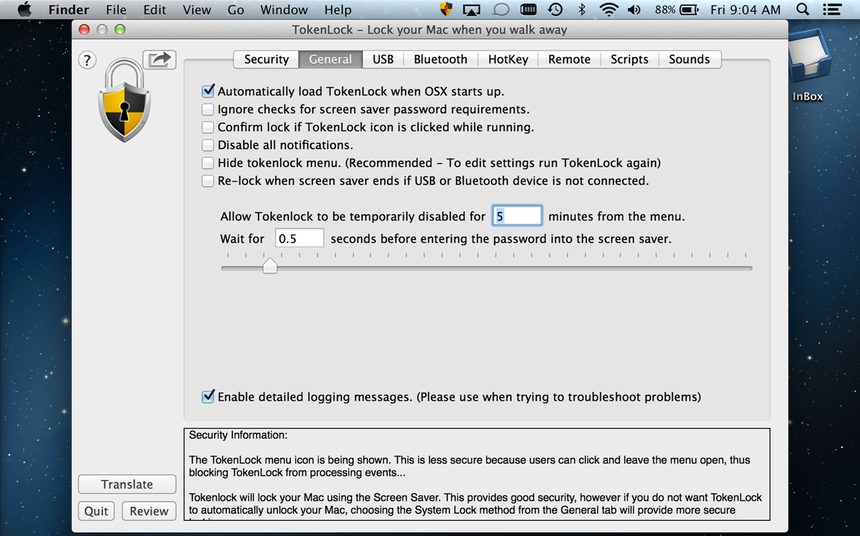Close the TokenLock window
This screenshot has width=860, height=536.
[84, 30]
